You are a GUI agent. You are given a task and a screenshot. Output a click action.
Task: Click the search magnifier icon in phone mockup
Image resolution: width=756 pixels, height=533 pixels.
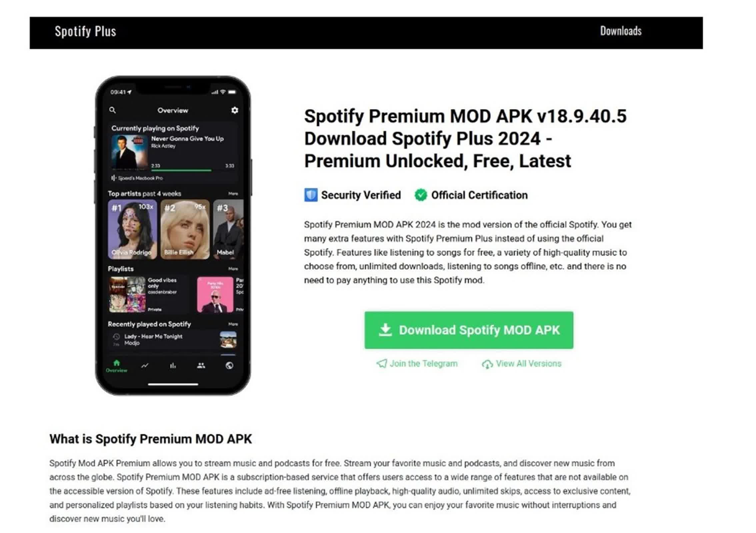(112, 110)
